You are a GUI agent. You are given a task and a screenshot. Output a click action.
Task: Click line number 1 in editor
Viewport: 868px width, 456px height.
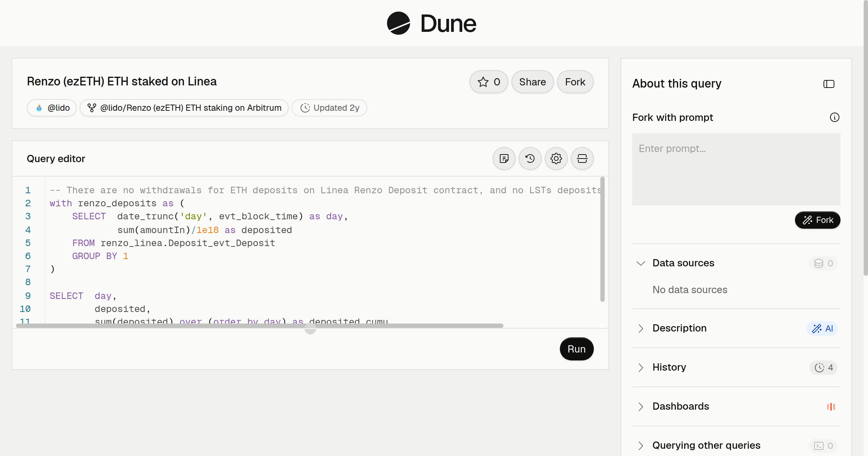pos(28,190)
